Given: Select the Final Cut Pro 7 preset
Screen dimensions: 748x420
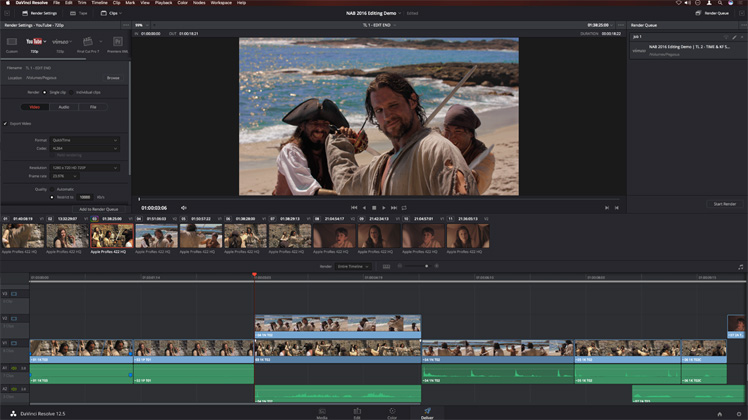Looking at the screenshot, I should point(89,43).
